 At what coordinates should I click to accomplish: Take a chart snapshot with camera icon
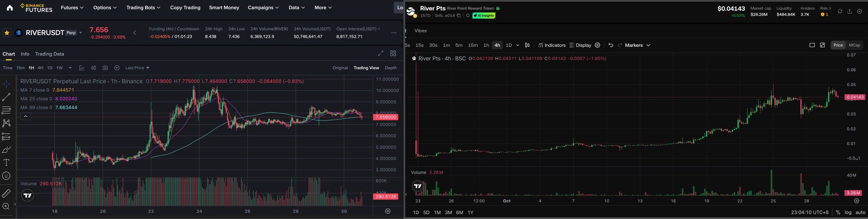(105, 68)
